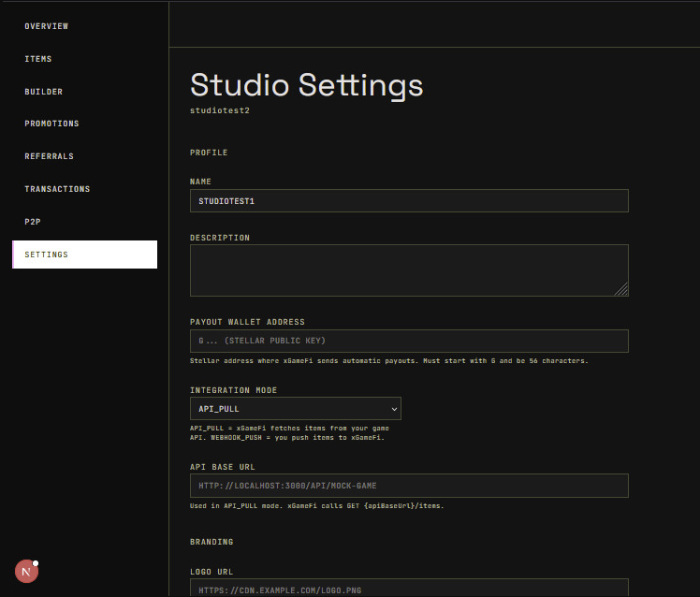View the Transactions page
This screenshot has width=700, height=597.
pos(57,189)
